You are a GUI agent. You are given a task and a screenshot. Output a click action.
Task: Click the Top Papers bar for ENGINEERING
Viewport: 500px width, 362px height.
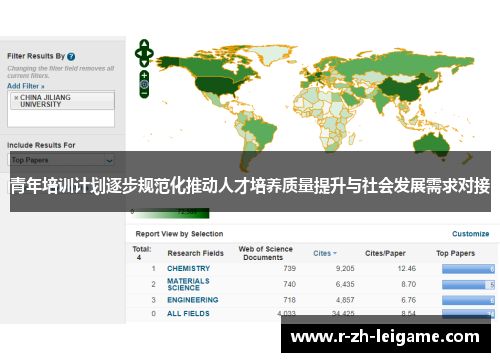468,300
